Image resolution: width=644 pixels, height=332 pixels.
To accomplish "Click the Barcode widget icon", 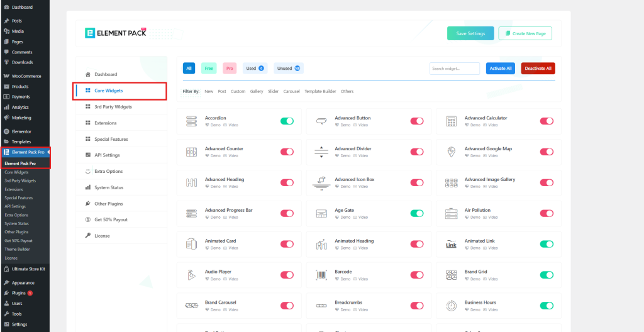I will pyautogui.click(x=321, y=275).
